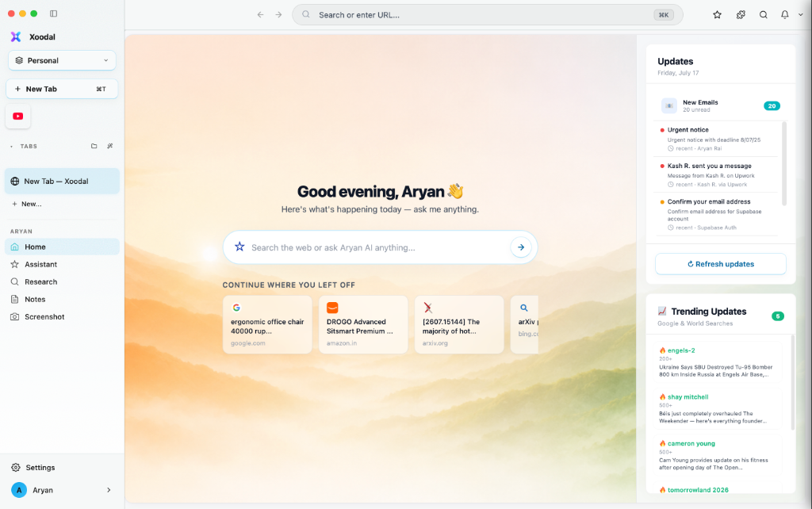Open the pinned YouTube shortcut
This screenshot has width=812, height=509.
18,116
